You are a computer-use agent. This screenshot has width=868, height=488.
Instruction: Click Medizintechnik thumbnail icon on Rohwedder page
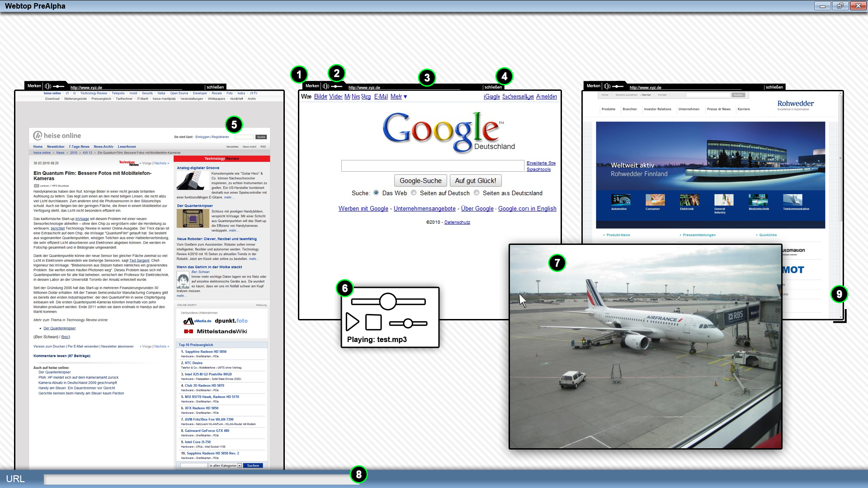coord(758,200)
